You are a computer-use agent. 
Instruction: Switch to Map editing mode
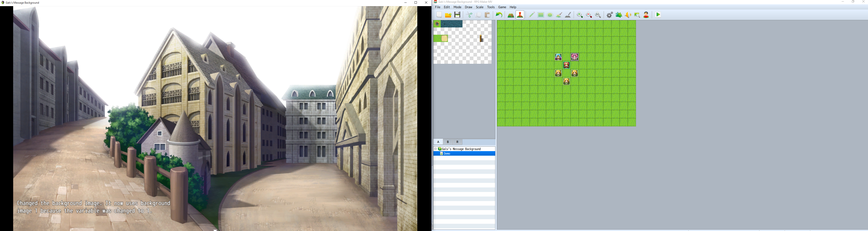[x=511, y=15]
